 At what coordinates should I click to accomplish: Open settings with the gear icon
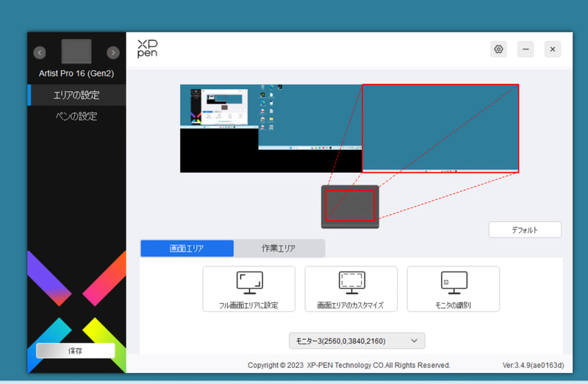498,49
